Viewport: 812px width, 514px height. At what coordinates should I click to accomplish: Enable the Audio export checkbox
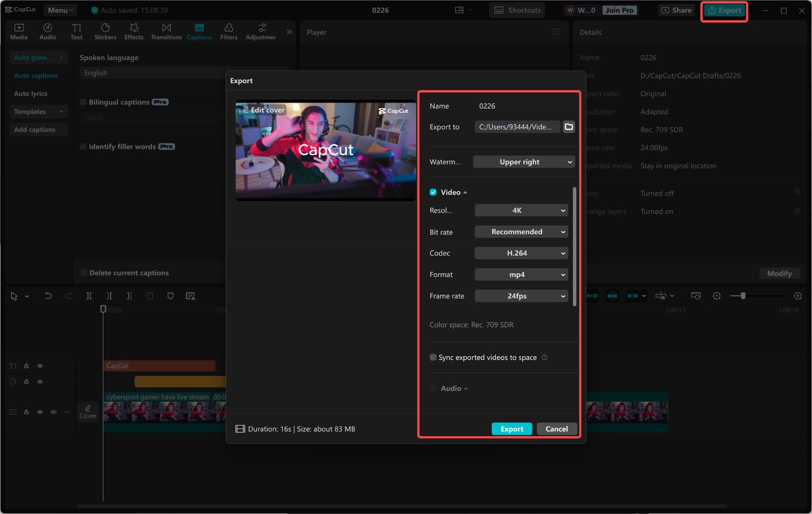(433, 388)
